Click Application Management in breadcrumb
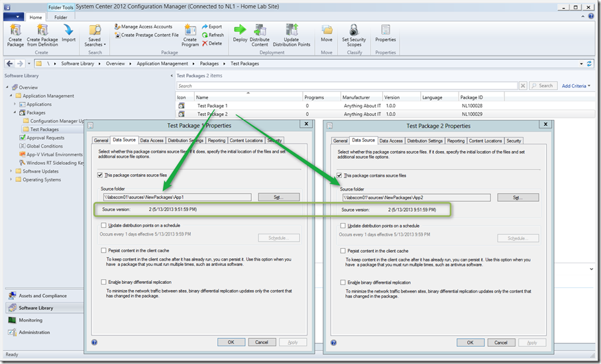This screenshot has width=601, height=364. click(162, 64)
